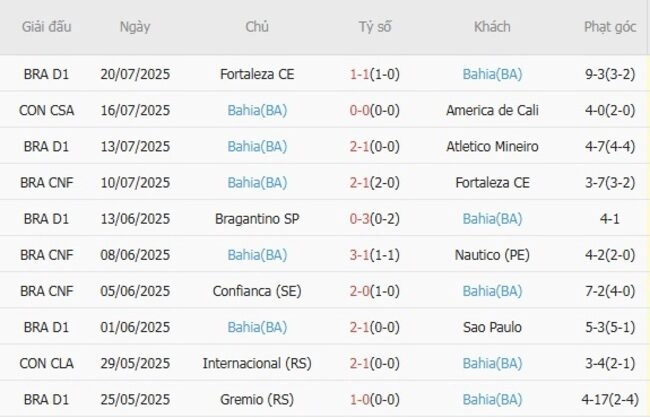Open Internacional (RS) team page
This screenshot has height=418, width=650.
257,363
